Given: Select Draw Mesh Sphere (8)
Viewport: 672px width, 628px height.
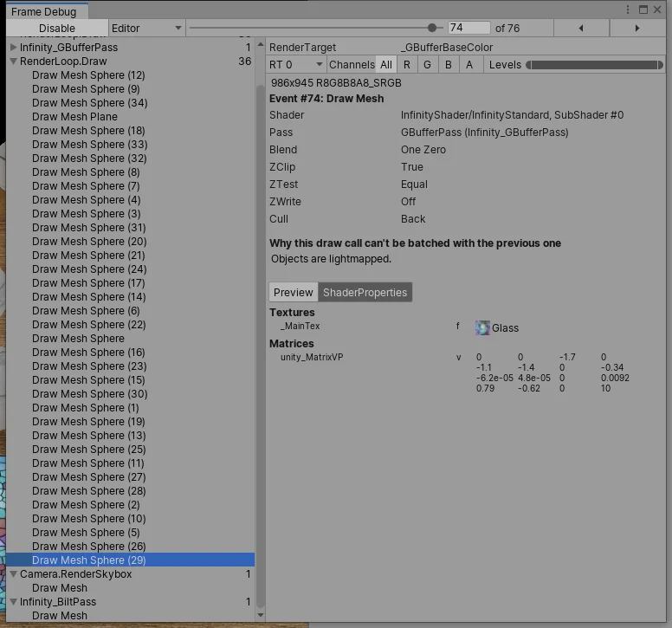Looking at the screenshot, I should pyautogui.click(x=131, y=172).
